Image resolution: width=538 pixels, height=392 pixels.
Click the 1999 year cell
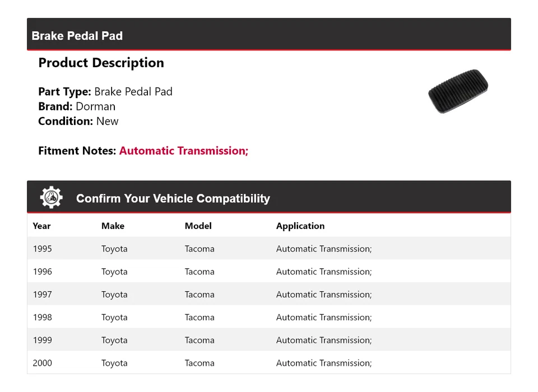42,340
